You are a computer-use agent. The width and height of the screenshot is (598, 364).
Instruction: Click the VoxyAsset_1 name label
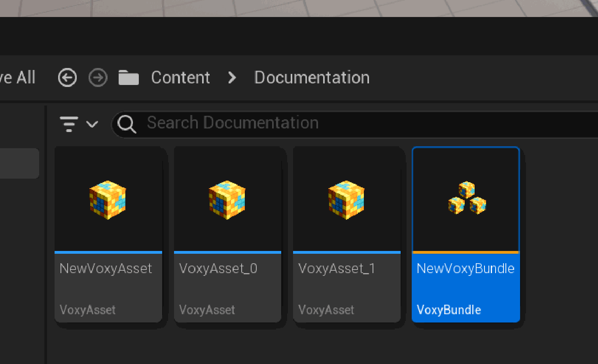click(x=336, y=269)
